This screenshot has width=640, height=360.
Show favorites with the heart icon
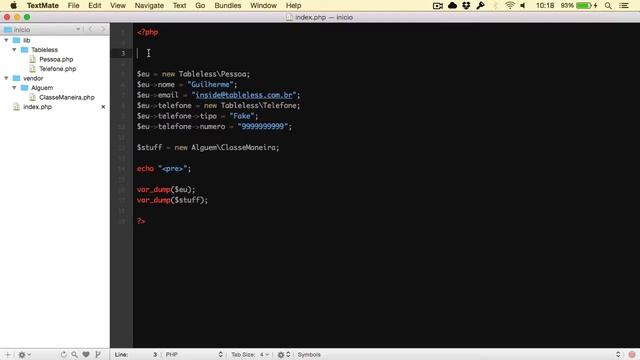point(86,355)
